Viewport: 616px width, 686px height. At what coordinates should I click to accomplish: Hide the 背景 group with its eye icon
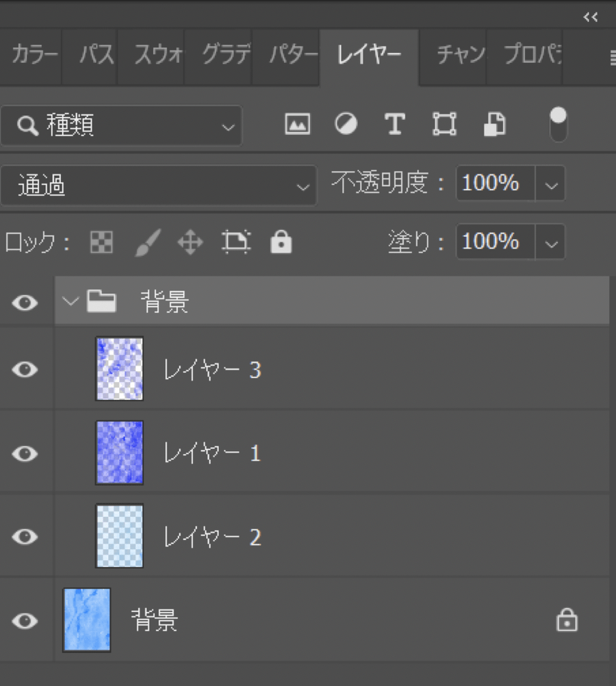tap(25, 302)
